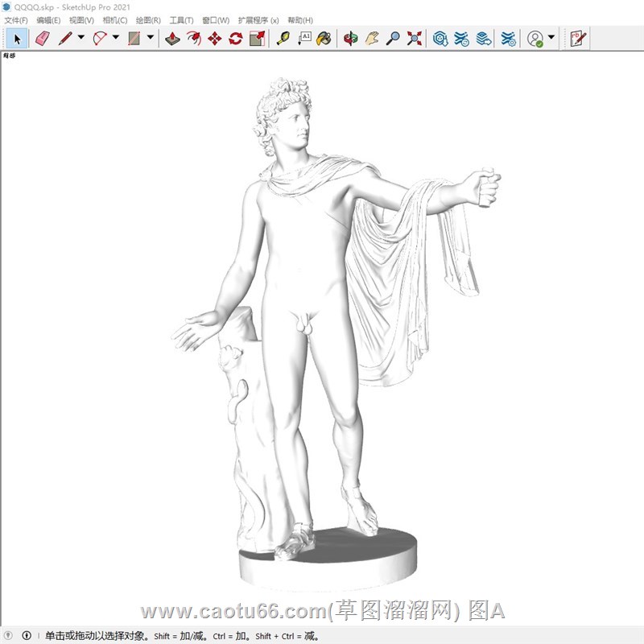
Task: Toggle the arrow Select tool
Action: (x=18, y=38)
